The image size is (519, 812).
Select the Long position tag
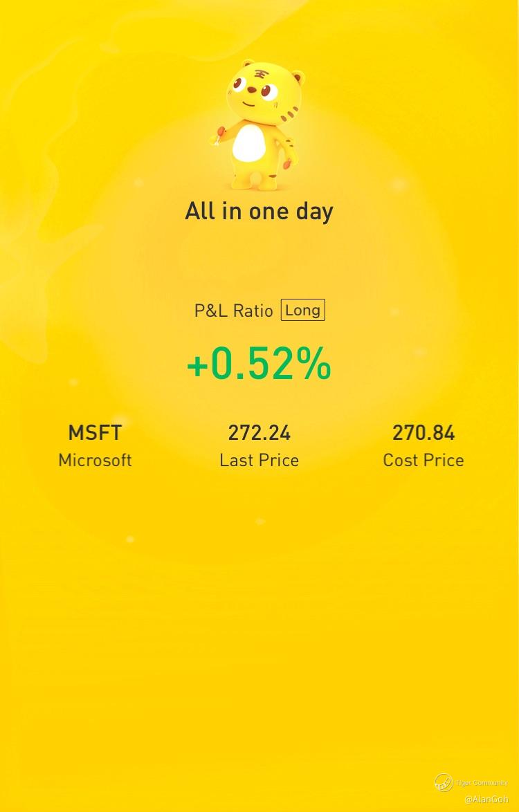(x=303, y=310)
